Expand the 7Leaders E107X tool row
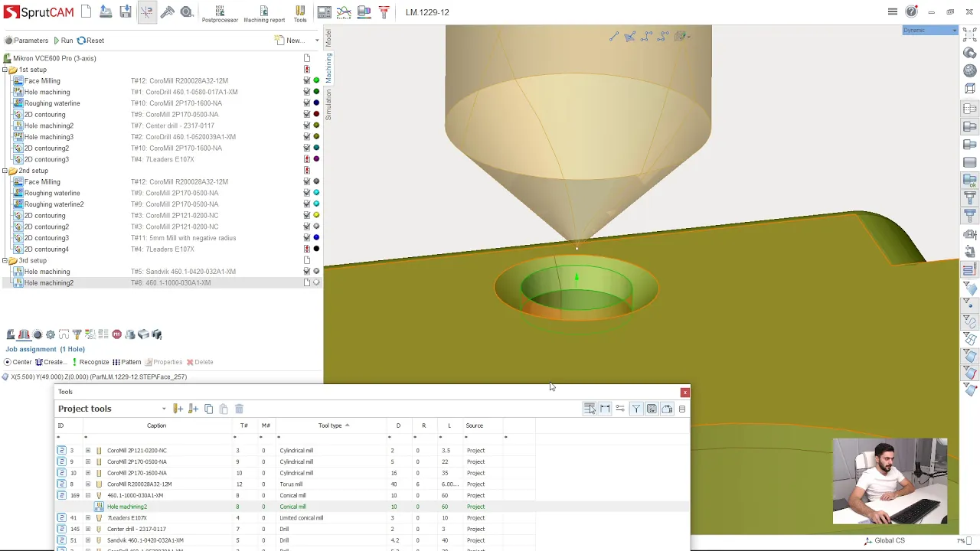Screen dimensions: 980x551 pyautogui.click(x=88, y=518)
